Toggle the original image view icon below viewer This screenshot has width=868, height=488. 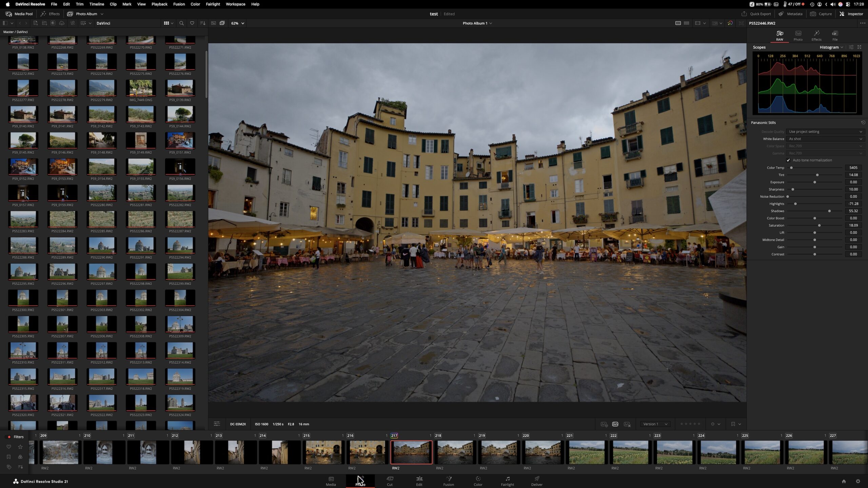point(615,424)
